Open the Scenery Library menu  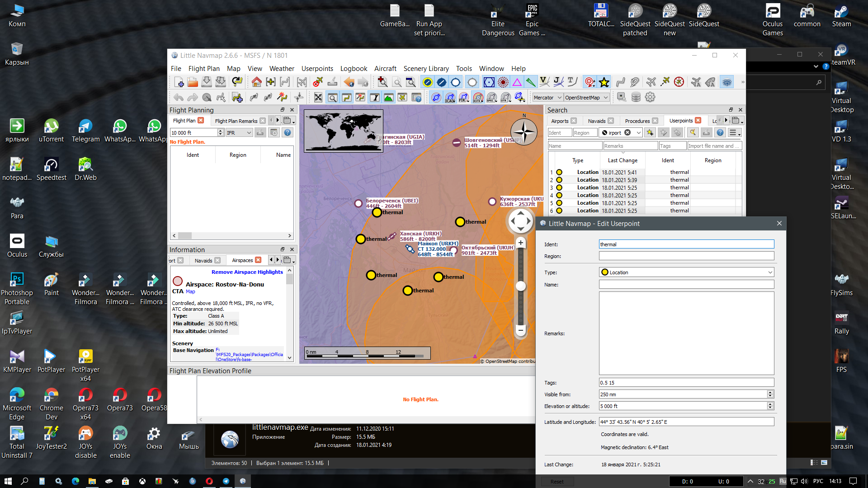pyautogui.click(x=426, y=69)
